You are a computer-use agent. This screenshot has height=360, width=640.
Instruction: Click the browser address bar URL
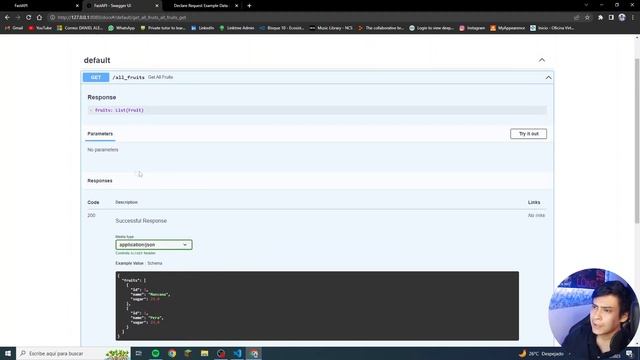tap(122, 18)
